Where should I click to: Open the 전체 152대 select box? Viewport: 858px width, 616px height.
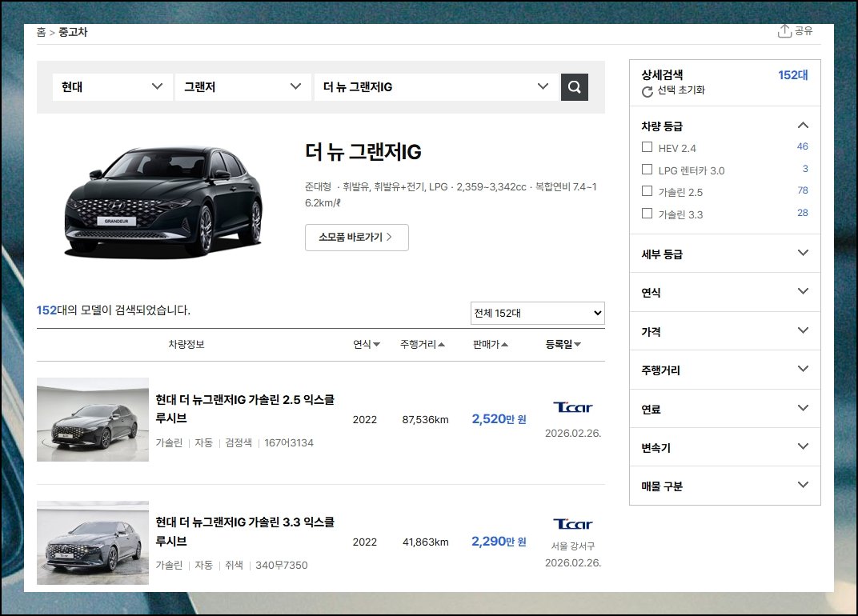click(537, 313)
